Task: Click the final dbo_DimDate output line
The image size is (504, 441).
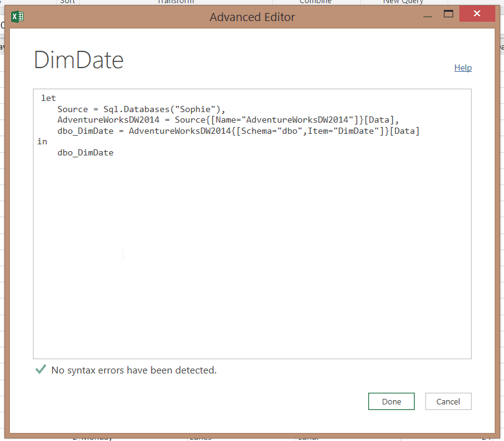Action: pos(85,152)
